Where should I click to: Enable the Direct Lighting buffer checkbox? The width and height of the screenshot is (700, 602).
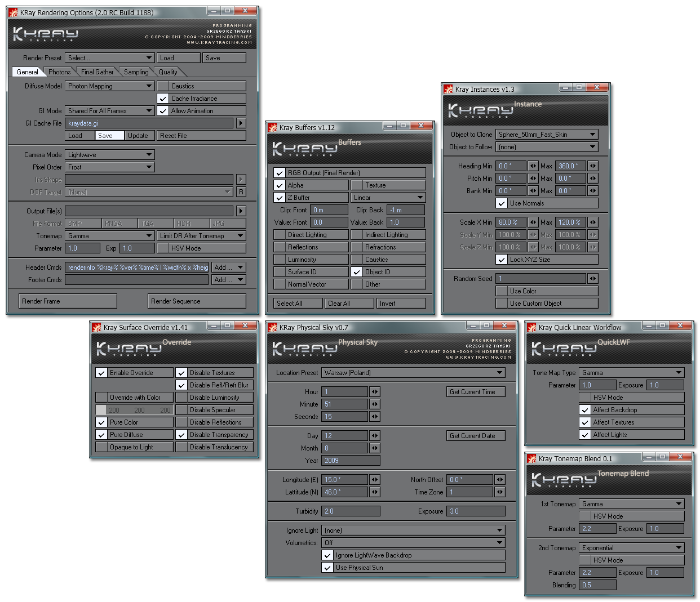pos(280,235)
